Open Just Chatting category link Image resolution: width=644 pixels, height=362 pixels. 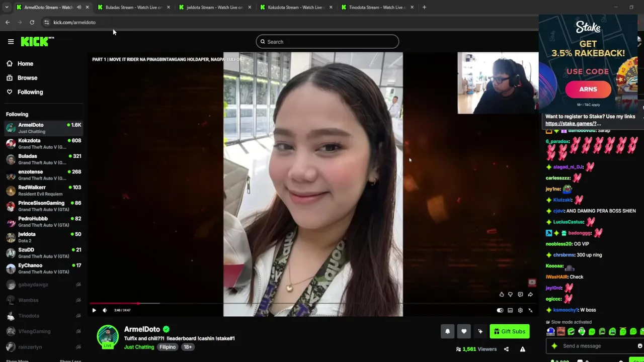(x=139, y=347)
